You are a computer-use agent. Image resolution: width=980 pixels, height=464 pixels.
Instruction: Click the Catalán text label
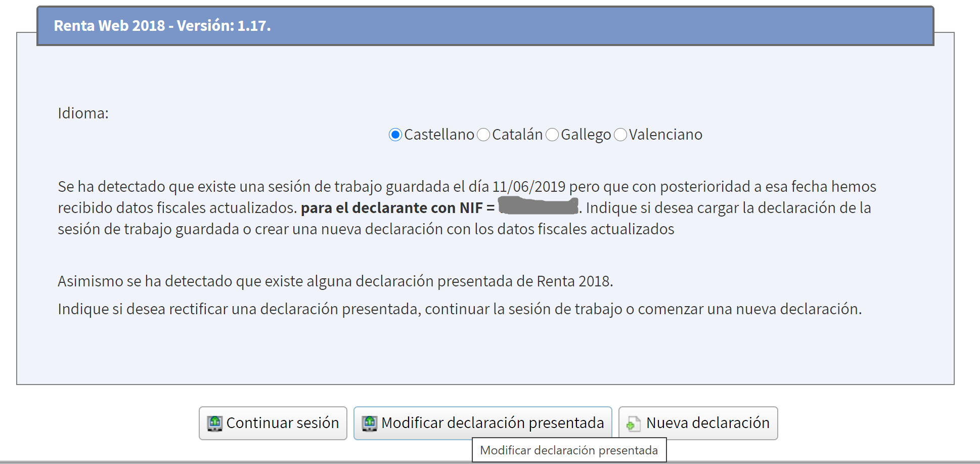517,135
